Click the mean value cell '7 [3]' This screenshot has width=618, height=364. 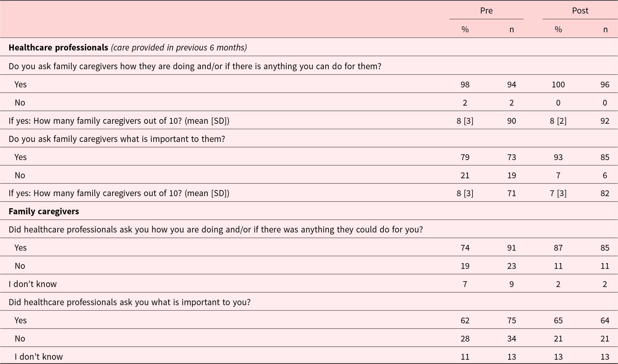coord(558,193)
